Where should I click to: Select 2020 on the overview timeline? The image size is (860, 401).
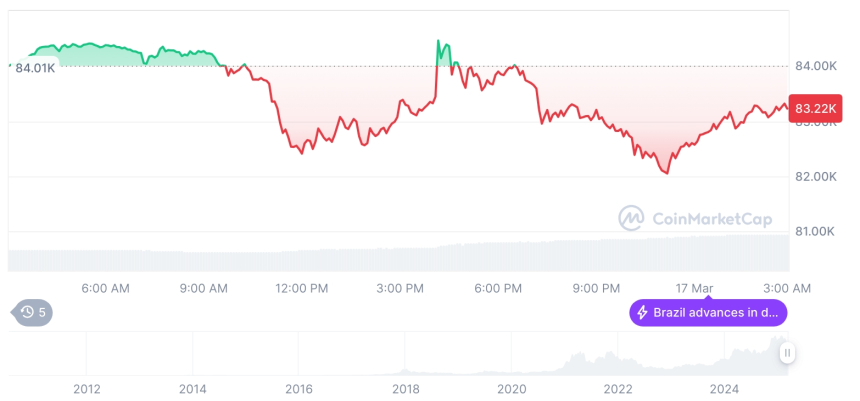click(511, 388)
